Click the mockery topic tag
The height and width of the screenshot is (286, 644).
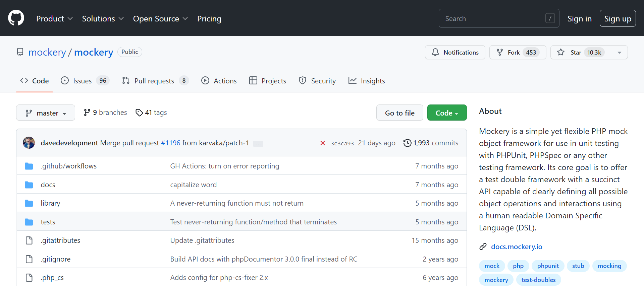tap(496, 280)
